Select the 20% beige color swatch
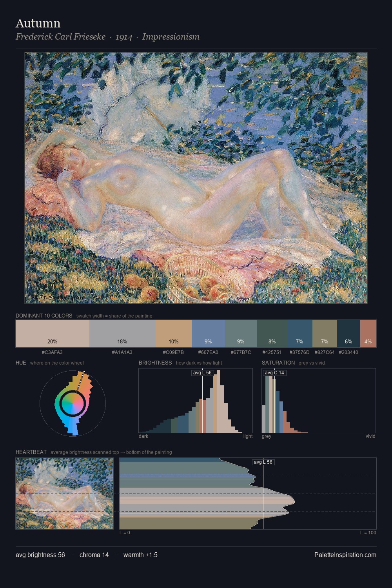Screen dimensions: 392x588 tap(53, 334)
